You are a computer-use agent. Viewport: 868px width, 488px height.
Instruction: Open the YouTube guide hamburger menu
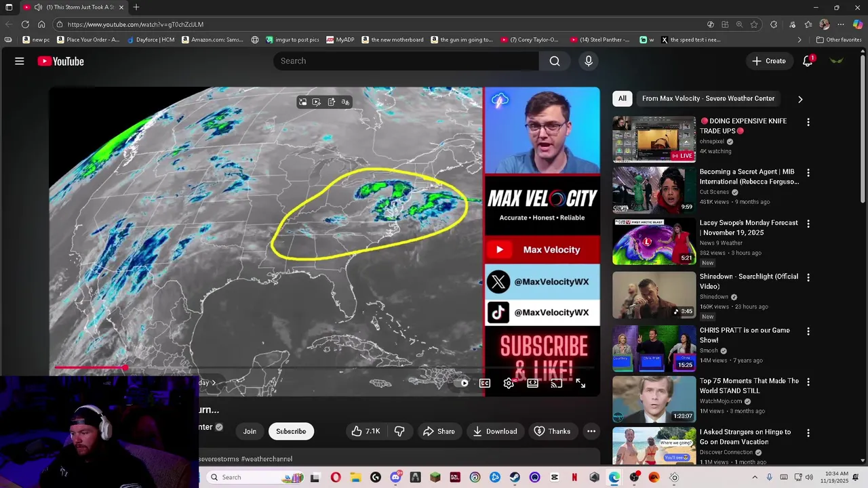[20, 61]
